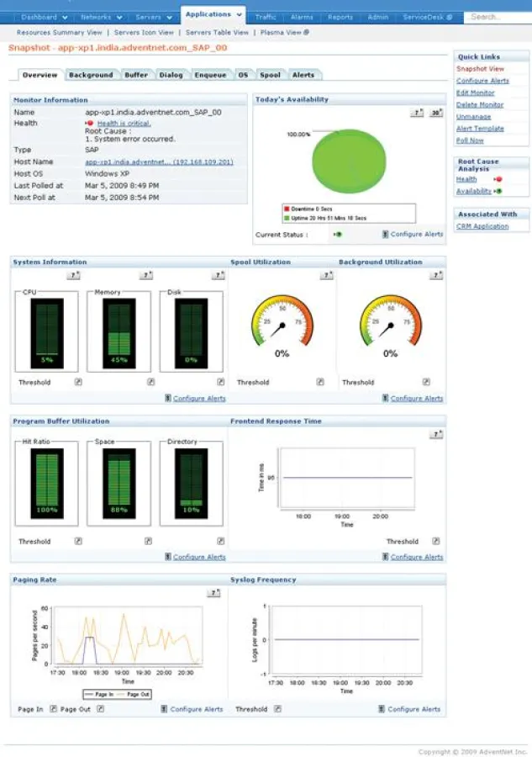Open 7-day Background Utilization report icon
The image size is (532, 757).
pyautogui.click(x=436, y=275)
